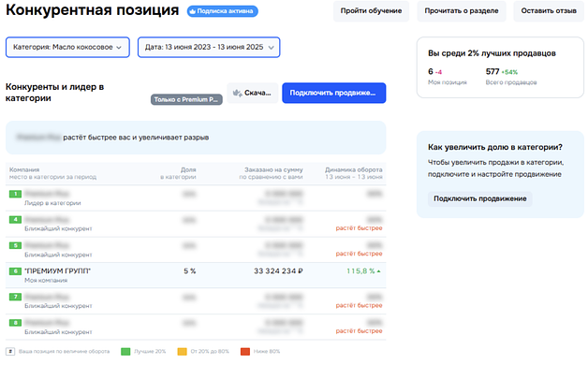
Task: Select rank 5 green badge
Action: click(x=15, y=245)
